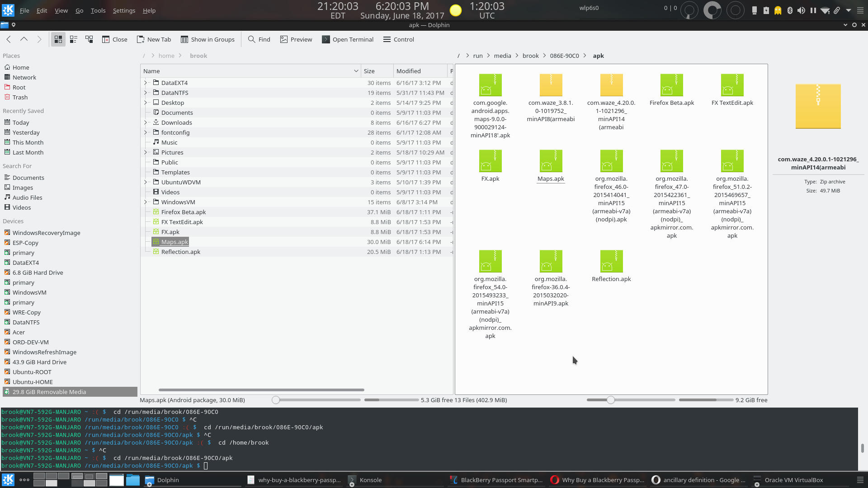Adjust right pane icon zoom slider
868x488 pixels.
(611, 400)
